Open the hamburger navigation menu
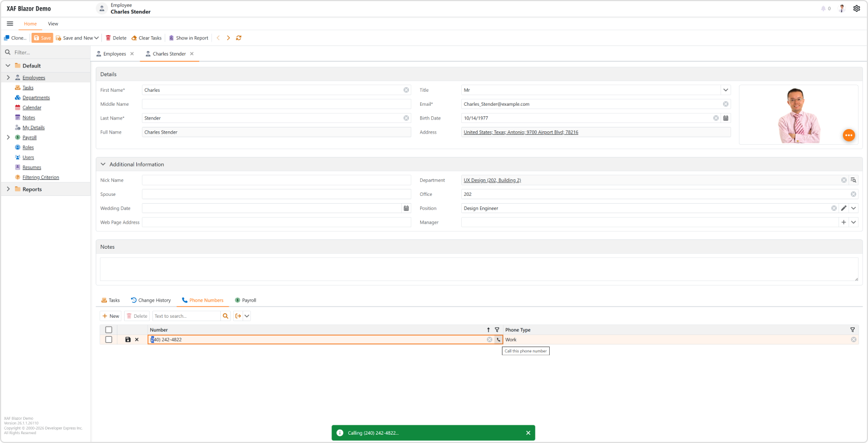 tap(10, 24)
